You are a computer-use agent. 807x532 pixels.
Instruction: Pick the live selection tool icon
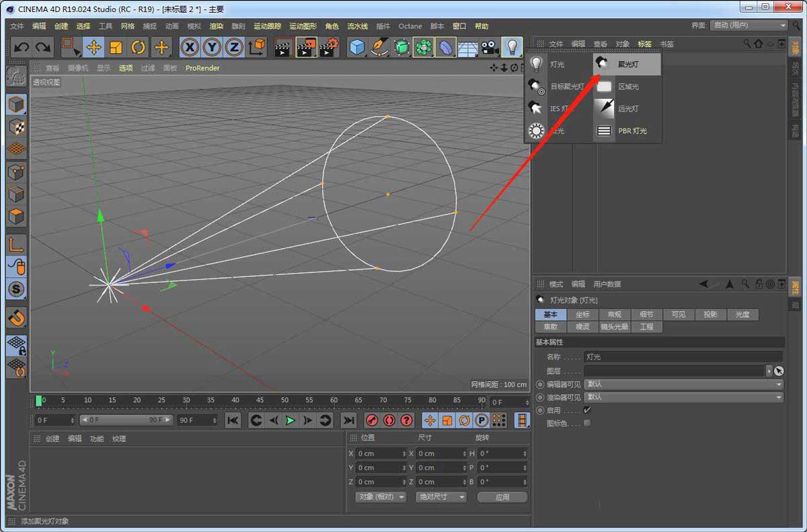[x=71, y=47]
